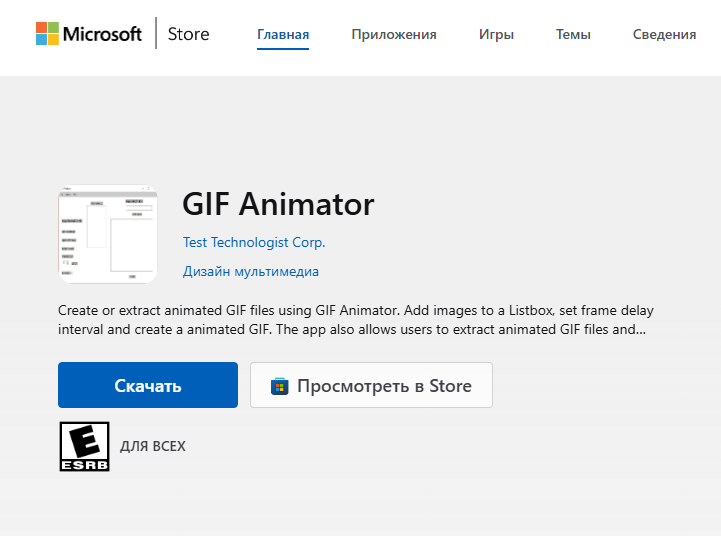
Task: Click the app description text
Action: pos(356,320)
